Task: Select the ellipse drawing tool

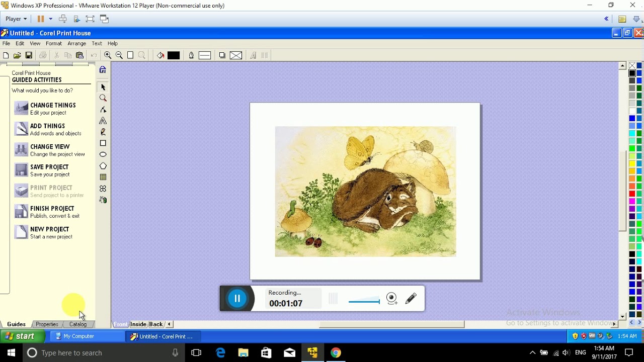Action: pos(103,154)
